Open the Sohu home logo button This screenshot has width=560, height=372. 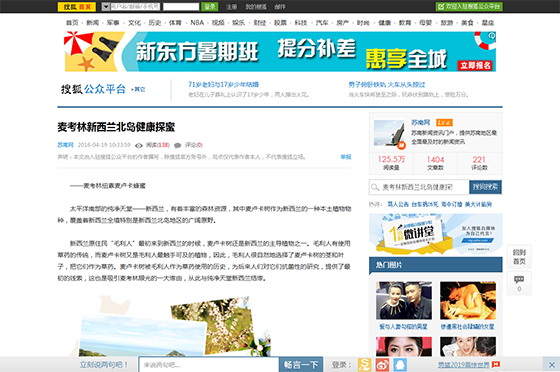[77, 6]
